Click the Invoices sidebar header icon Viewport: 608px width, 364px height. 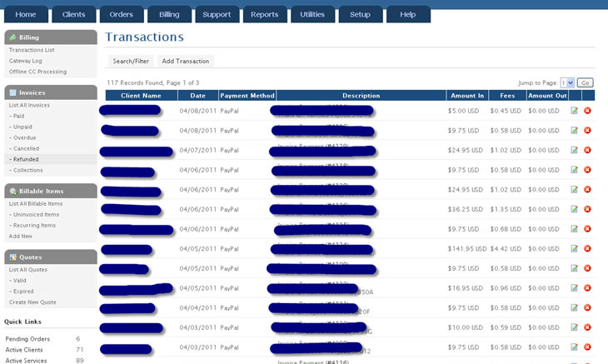pyautogui.click(x=12, y=92)
